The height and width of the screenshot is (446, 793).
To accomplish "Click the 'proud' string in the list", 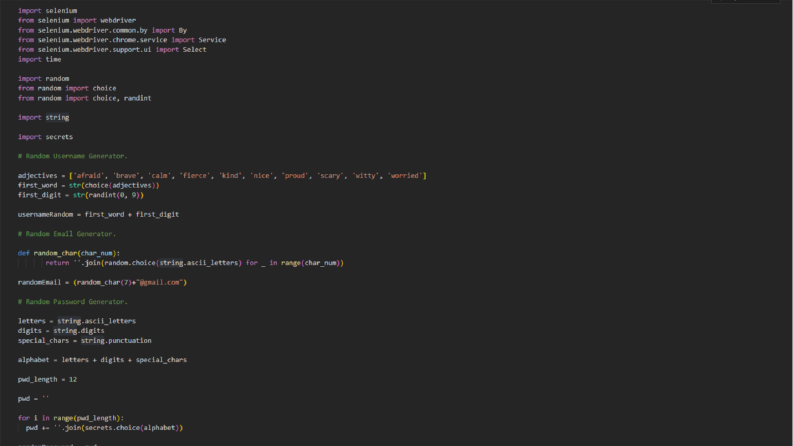I will click(x=295, y=175).
